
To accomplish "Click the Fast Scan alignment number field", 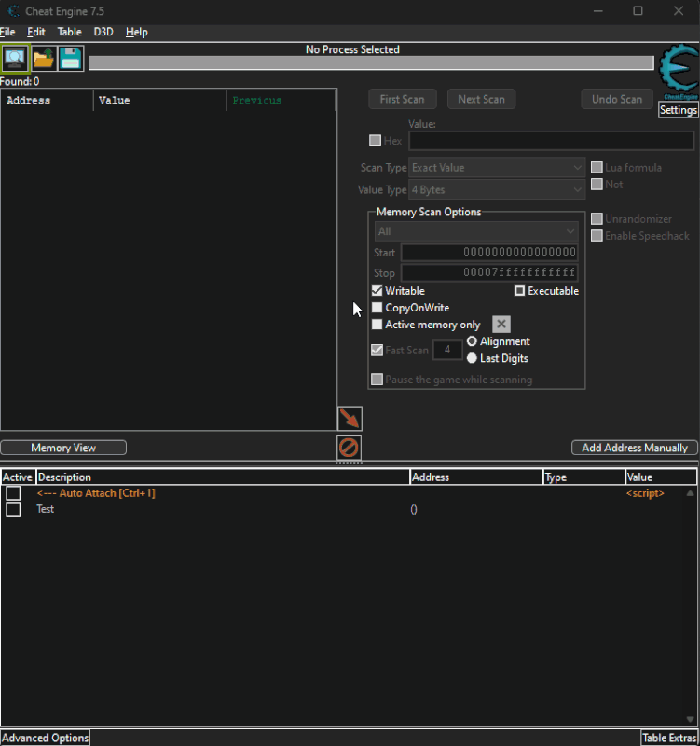I will (447, 351).
